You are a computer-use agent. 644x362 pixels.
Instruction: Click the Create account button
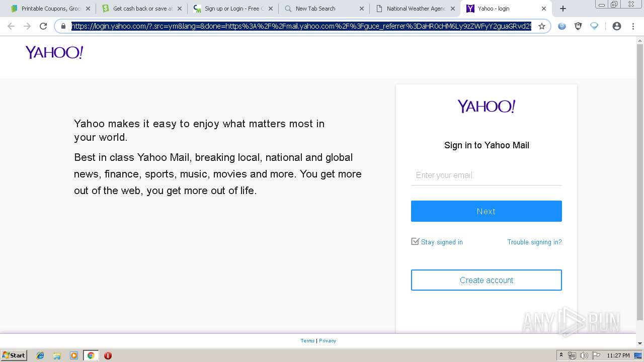pyautogui.click(x=487, y=280)
